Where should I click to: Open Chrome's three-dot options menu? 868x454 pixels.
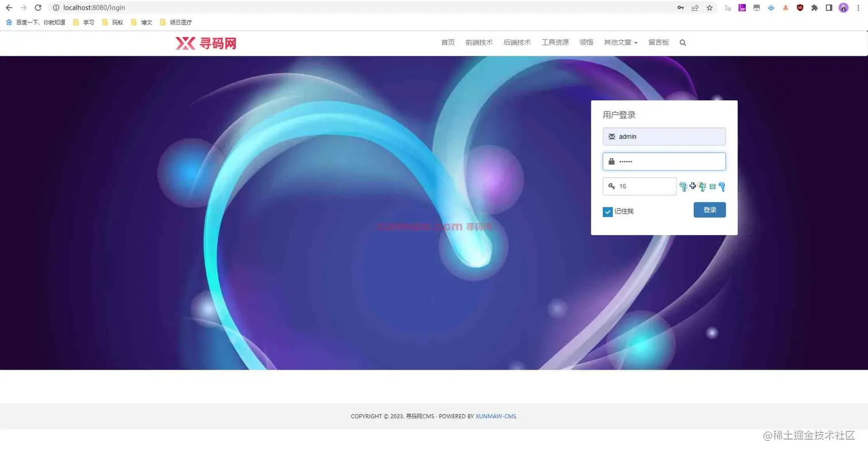click(x=859, y=7)
